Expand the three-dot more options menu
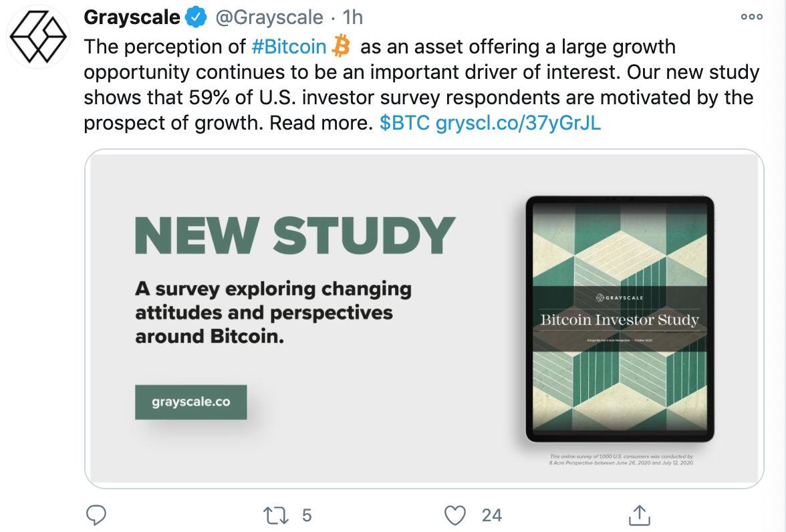The width and height of the screenshot is (786, 532). pos(752,17)
